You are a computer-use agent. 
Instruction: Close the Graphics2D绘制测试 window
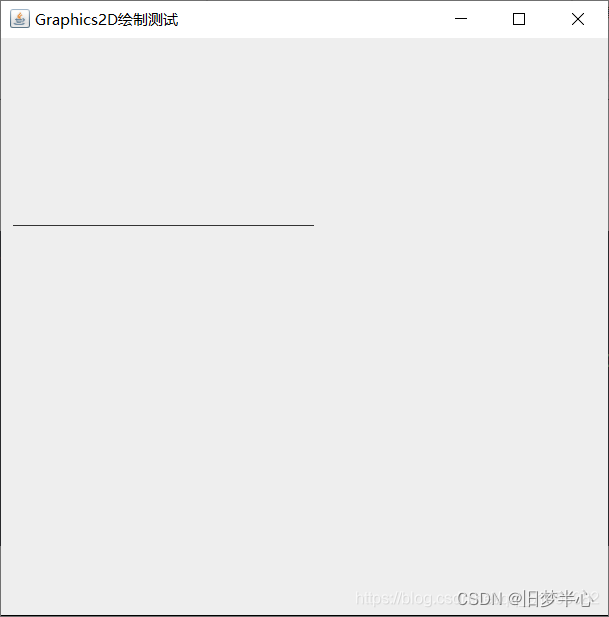pos(578,19)
